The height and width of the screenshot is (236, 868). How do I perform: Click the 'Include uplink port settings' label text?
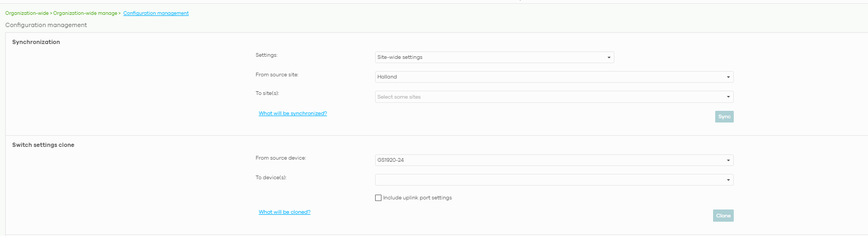coord(418,198)
